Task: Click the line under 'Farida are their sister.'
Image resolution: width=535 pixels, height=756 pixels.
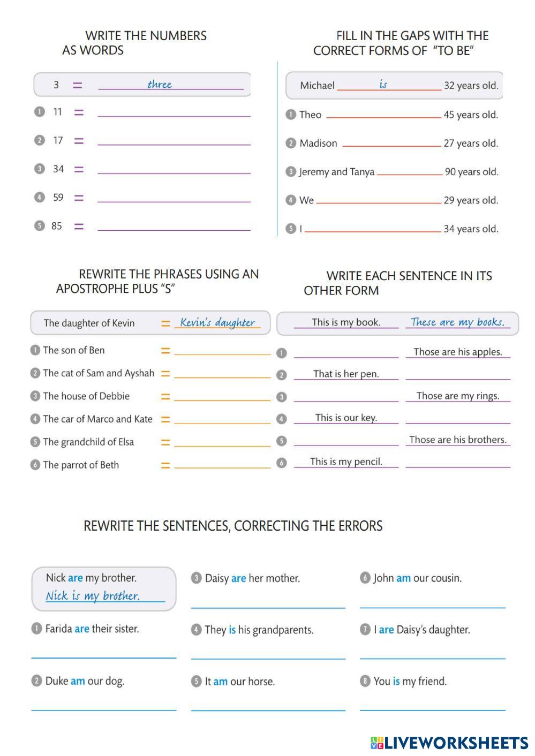Action: click(x=104, y=652)
